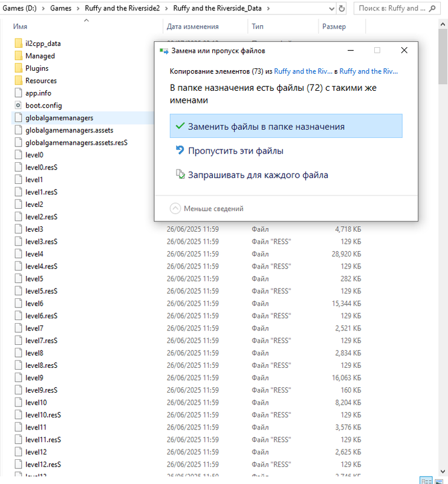Select level0 file icon
Image resolution: width=448 pixels, height=484 pixels.
[x=19, y=155]
